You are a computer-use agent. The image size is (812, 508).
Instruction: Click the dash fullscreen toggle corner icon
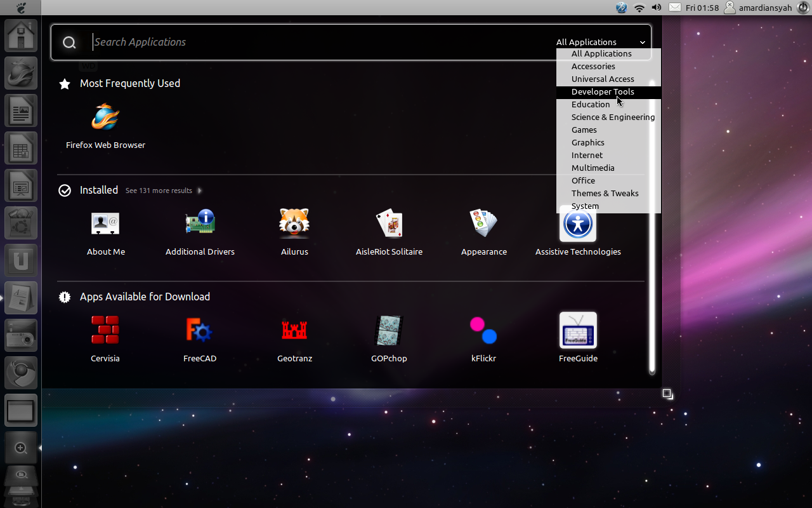[x=667, y=394]
